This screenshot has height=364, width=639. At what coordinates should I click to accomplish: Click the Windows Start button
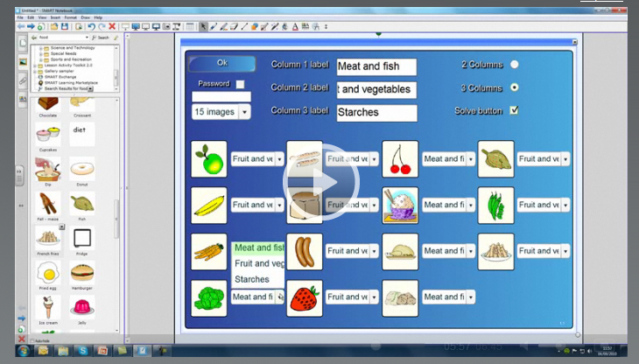pyautogui.click(x=23, y=351)
